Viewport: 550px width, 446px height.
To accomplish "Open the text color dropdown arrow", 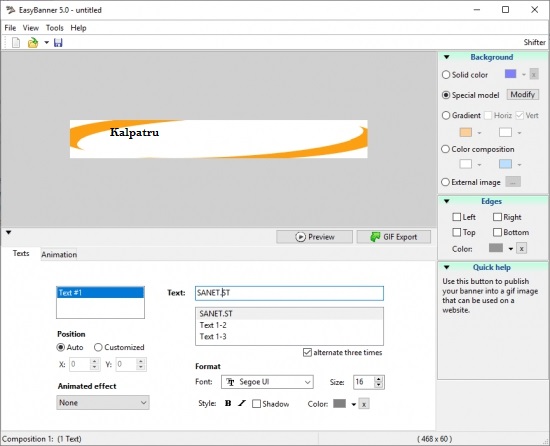I will pyautogui.click(x=354, y=404).
